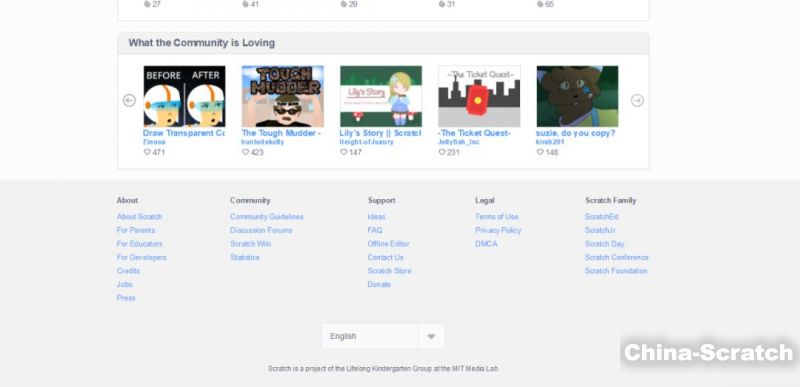The image size is (800, 387).
Task: Open the Ticket Quest project thumbnail
Action: pos(479,96)
